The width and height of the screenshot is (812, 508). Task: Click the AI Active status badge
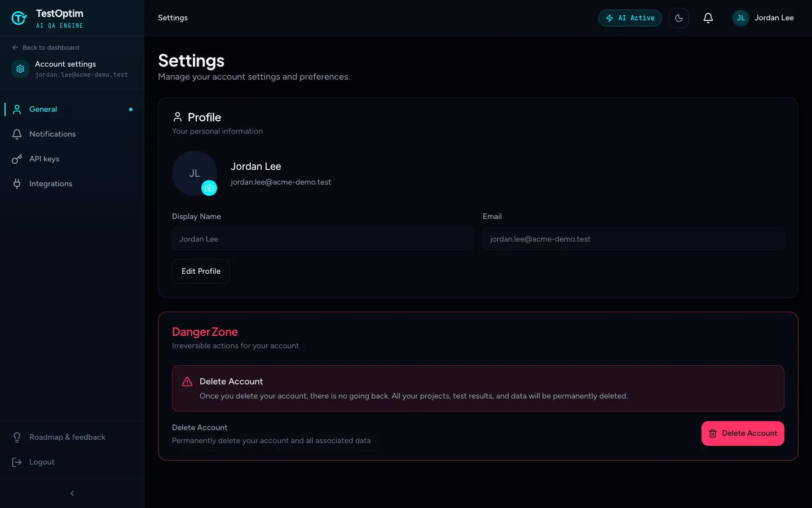coord(630,18)
